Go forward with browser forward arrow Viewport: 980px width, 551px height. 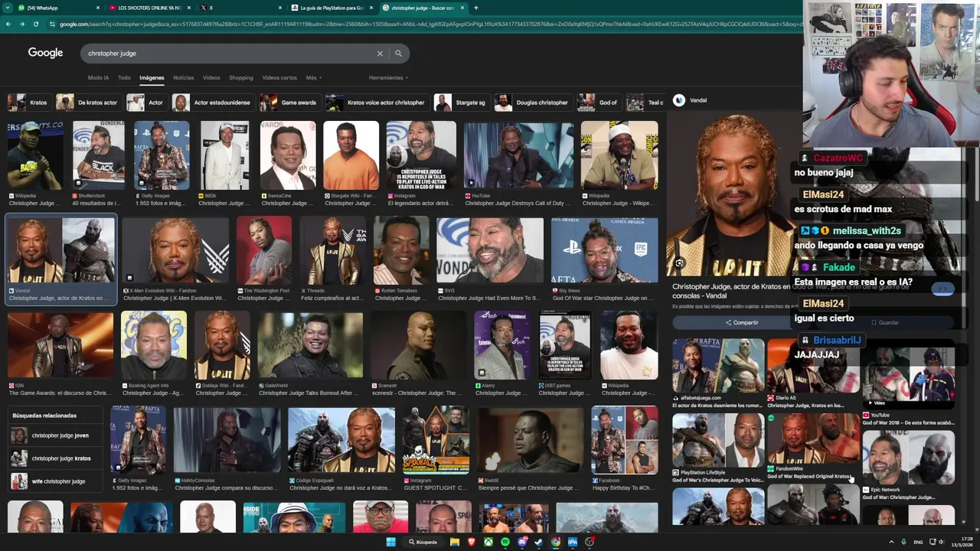pyautogui.click(x=21, y=24)
